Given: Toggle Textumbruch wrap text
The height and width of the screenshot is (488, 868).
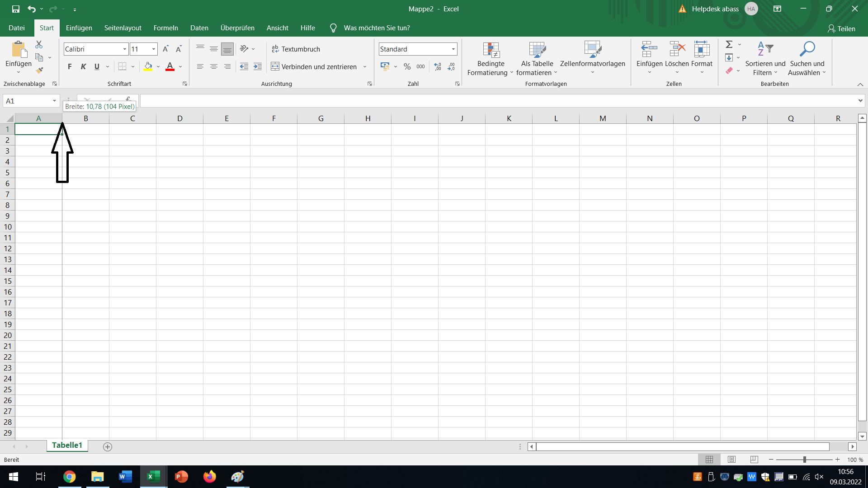Looking at the screenshot, I should 296,49.
